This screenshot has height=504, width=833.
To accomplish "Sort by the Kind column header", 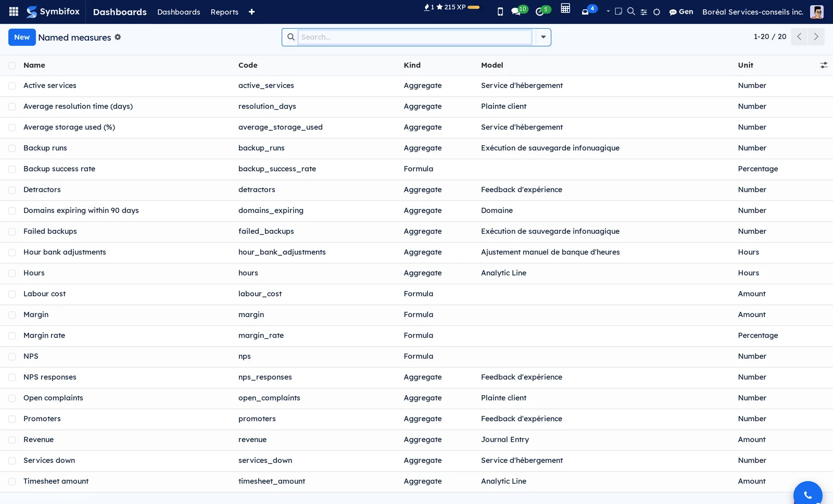I will point(412,65).
